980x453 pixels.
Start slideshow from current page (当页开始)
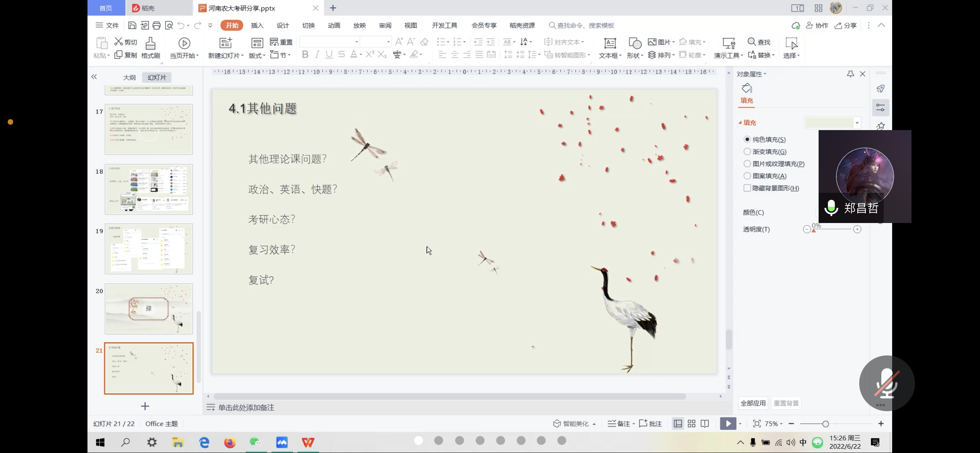point(184,48)
